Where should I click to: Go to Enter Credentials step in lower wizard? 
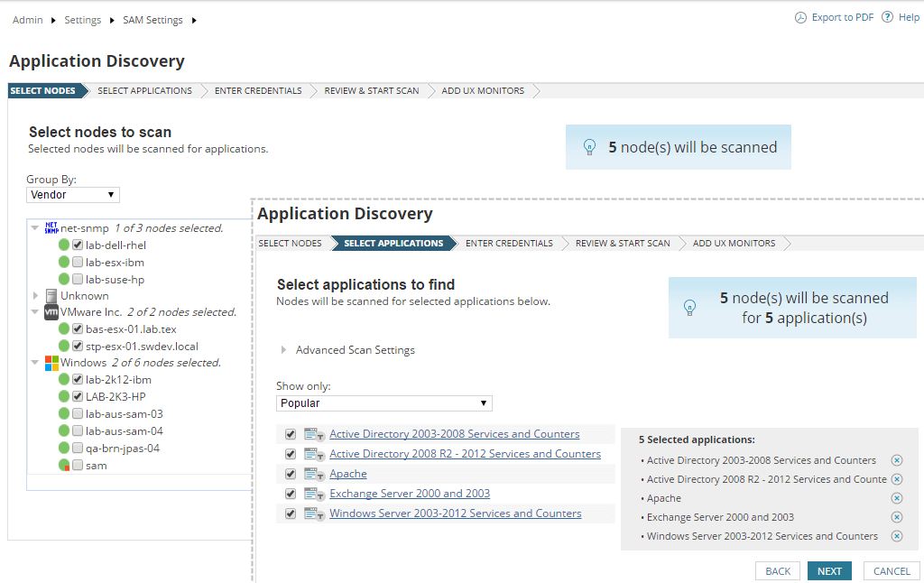[x=509, y=244]
